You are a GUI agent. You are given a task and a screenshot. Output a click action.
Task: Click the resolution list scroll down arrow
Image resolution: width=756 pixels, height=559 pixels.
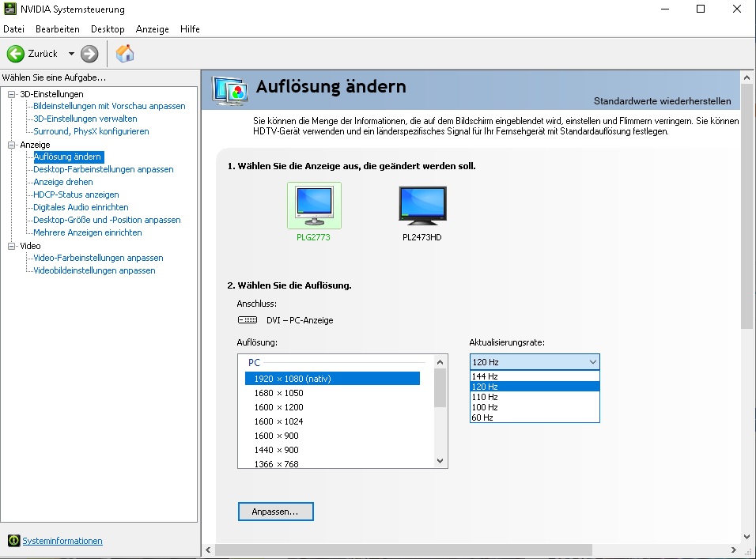click(x=440, y=461)
